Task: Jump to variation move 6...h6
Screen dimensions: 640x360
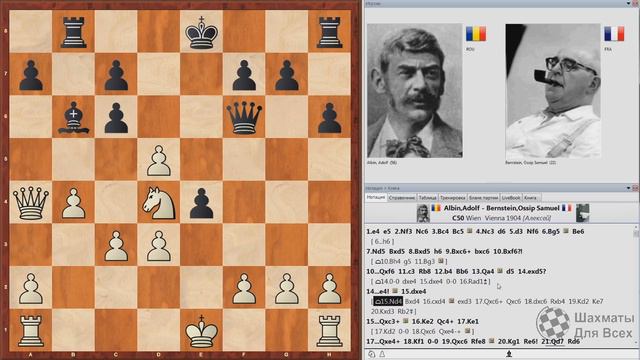Action: click(x=382, y=241)
